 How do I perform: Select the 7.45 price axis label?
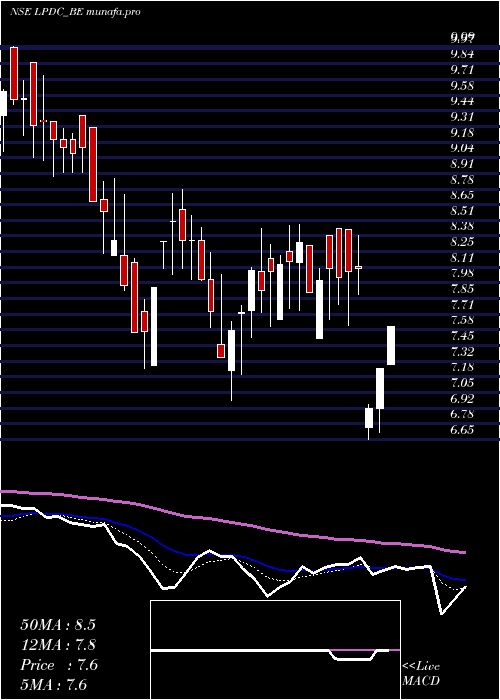(462, 336)
